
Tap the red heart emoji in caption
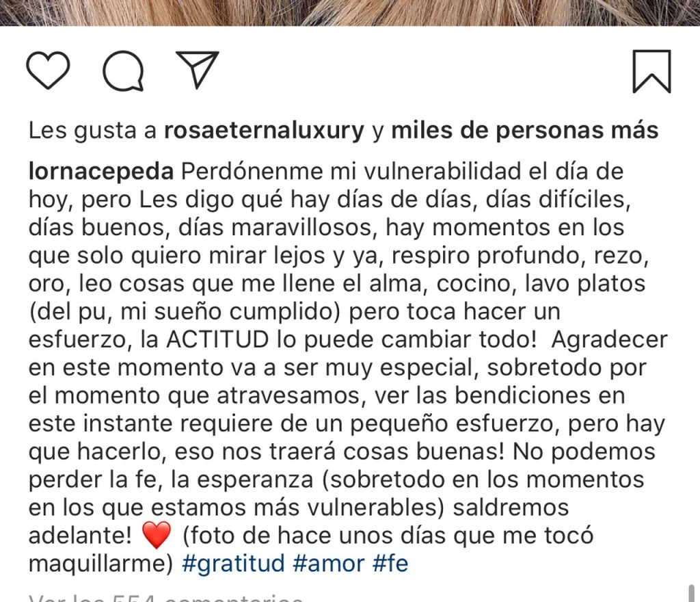156,535
